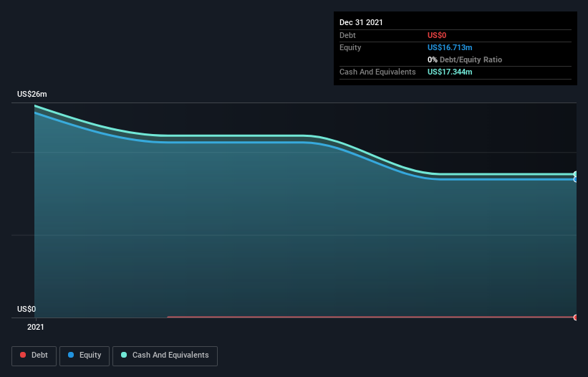This screenshot has width=588, height=377.
Task: Toggle the Debt legend button
Action: [34, 355]
